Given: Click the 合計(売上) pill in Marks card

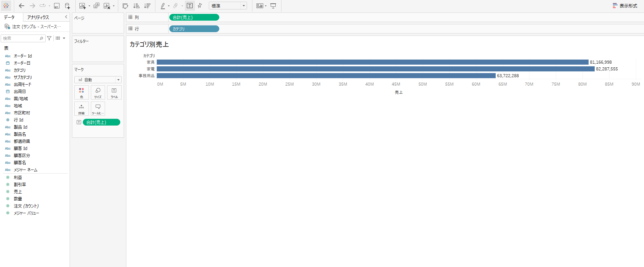Looking at the screenshot, I should click(x=101, y=122).
